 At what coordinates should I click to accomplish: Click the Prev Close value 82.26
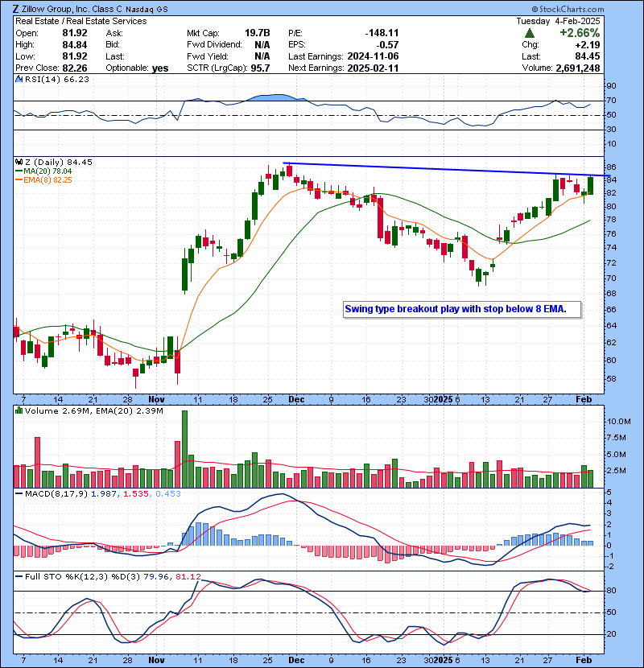tap(75, 68)
